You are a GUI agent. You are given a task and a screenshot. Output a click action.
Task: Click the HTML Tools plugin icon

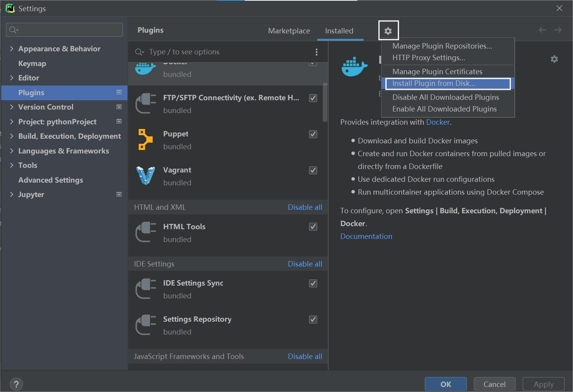pos(145,232)
